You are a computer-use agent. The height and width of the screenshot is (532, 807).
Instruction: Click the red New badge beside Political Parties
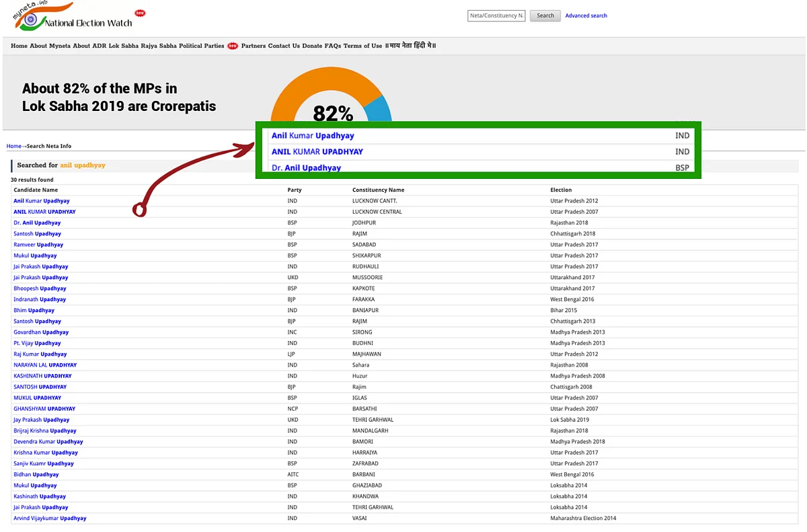pyautogui.click(x=233, y=46)
